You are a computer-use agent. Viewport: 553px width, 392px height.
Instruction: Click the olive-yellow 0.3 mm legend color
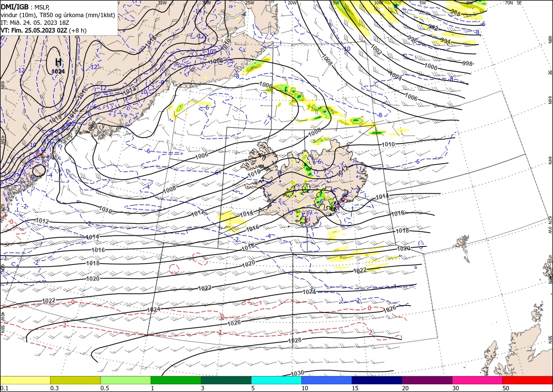[x=75, y=380]
